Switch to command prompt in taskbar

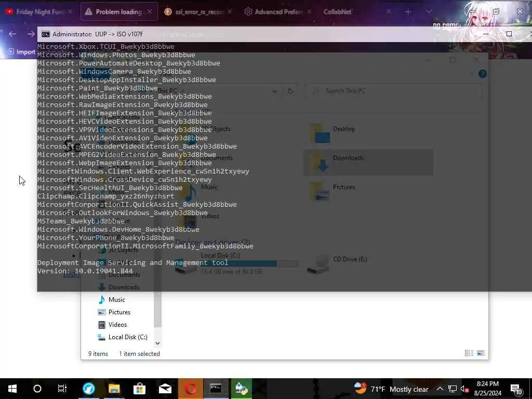click(x=216, y=389)
